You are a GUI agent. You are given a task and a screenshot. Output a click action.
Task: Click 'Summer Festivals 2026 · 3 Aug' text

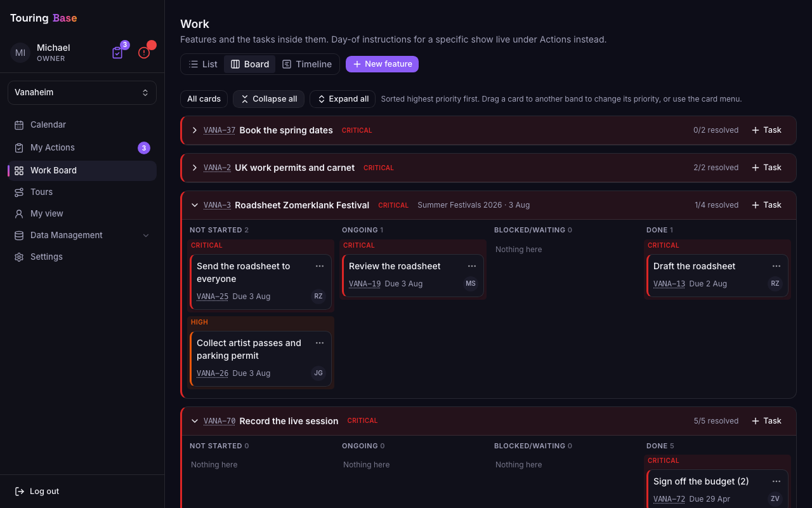474,205
